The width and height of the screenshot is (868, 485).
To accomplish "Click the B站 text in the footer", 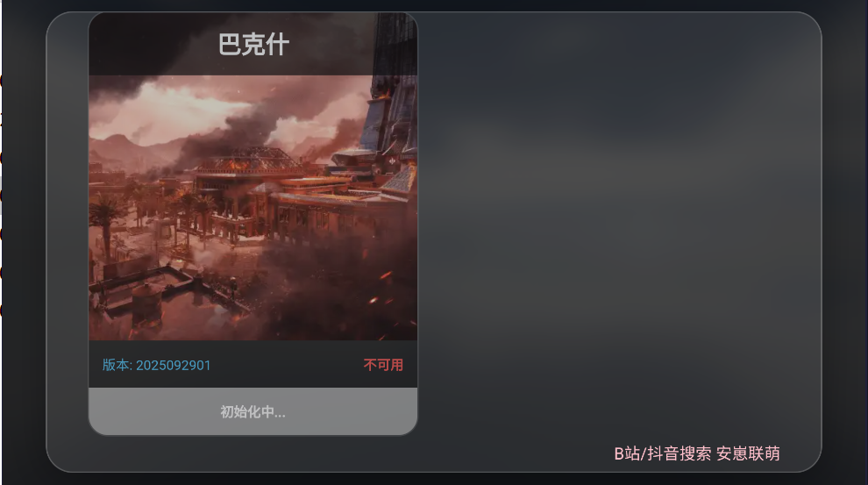I will (x=627, y=453).
